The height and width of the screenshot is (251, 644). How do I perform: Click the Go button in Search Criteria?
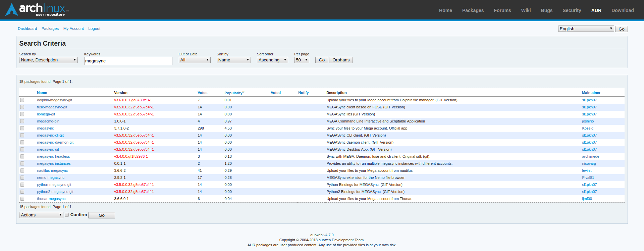pos(322,60)
